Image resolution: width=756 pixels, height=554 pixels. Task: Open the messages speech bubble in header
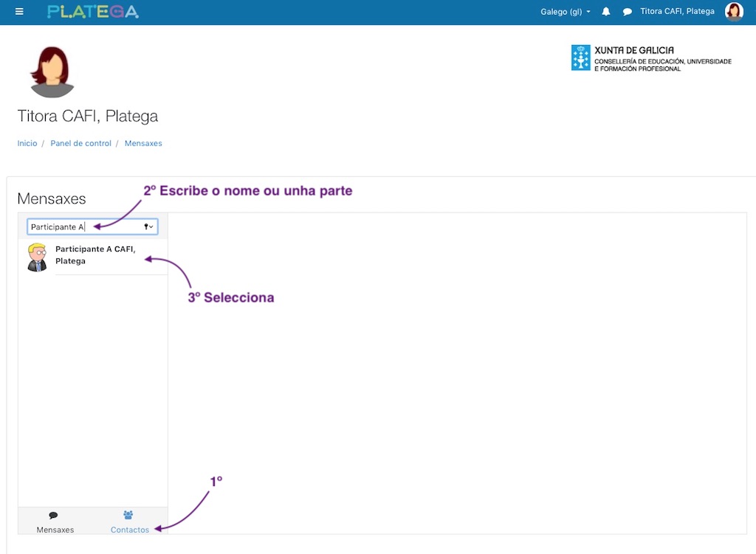tap(628, 12)
